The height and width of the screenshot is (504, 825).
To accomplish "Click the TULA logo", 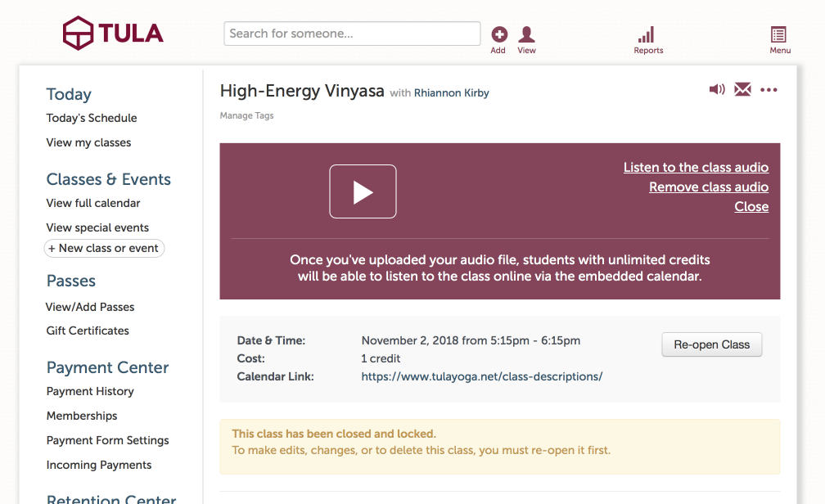I will (x=113, y=34).
